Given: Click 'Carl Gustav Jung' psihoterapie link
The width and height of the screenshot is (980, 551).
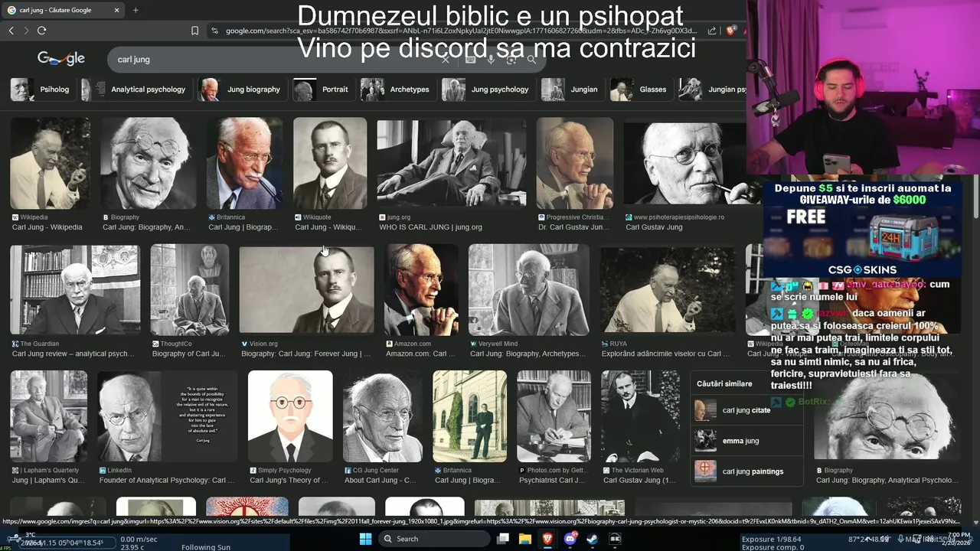Looking at the screenshot, I should click(x=654, y=227).
